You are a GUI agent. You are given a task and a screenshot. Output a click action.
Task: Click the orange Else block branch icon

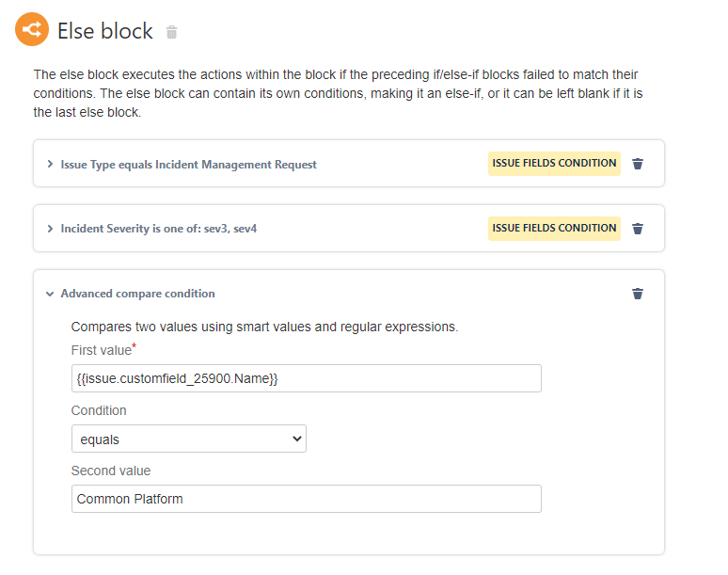(x=31, y=30)
